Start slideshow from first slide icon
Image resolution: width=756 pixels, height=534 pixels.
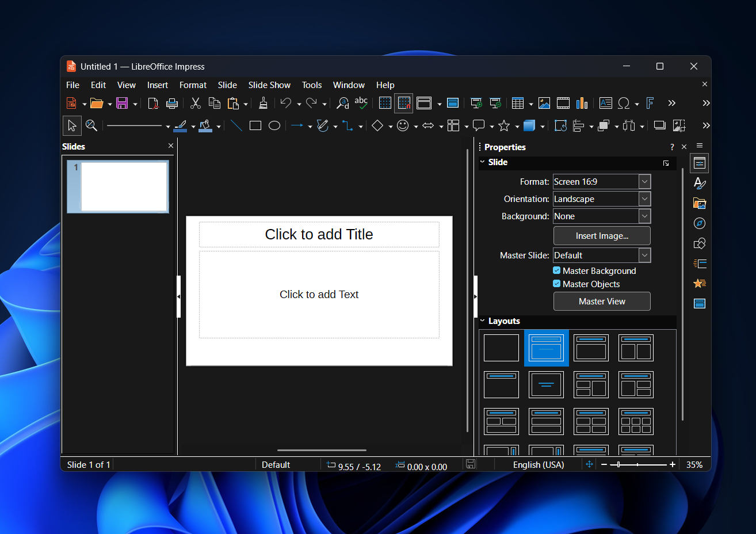(x=476, y=103)
